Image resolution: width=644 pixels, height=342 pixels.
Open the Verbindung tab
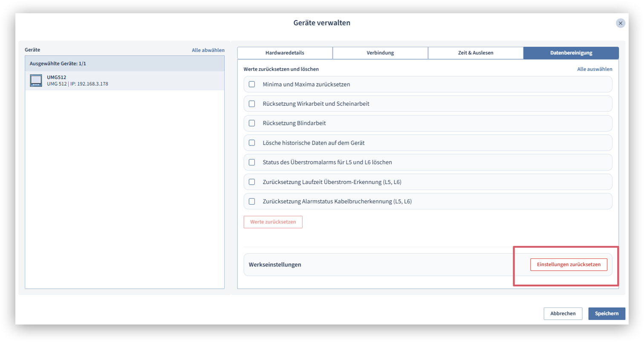click(x=380, y=53)
